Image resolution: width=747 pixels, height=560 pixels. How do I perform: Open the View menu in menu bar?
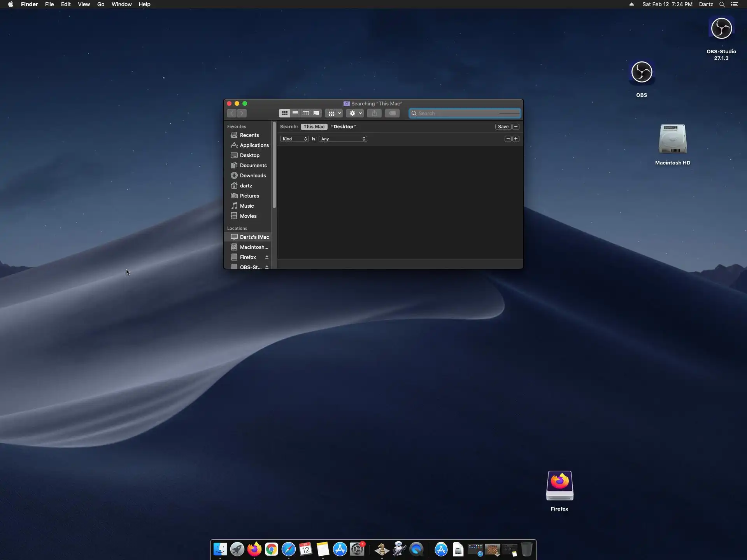point(84,4)
